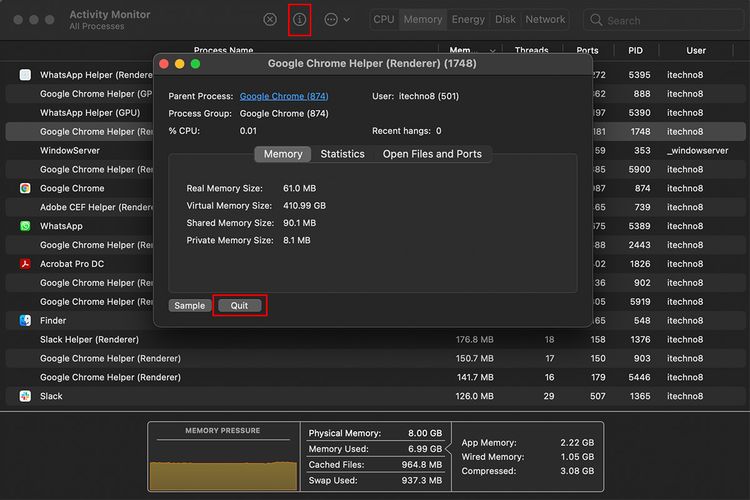Switch to the Energy tab
This screenshot has width=750, height=500.
click(468, 20)
